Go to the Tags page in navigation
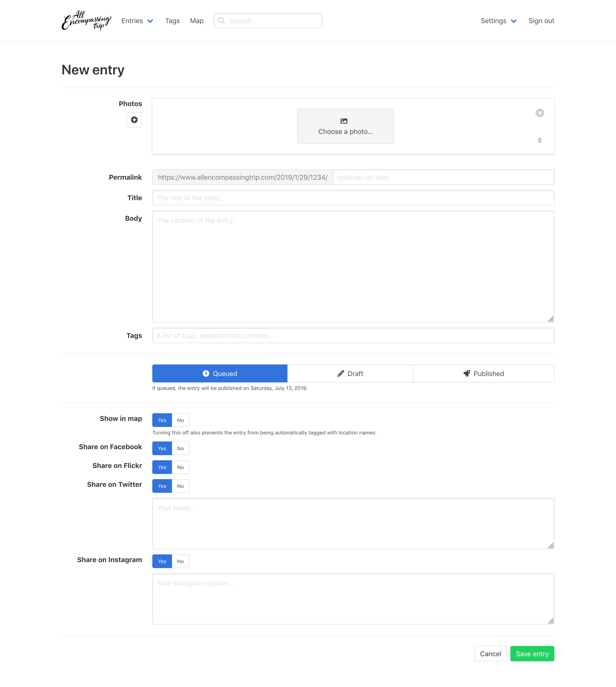 tap(172, 21)
